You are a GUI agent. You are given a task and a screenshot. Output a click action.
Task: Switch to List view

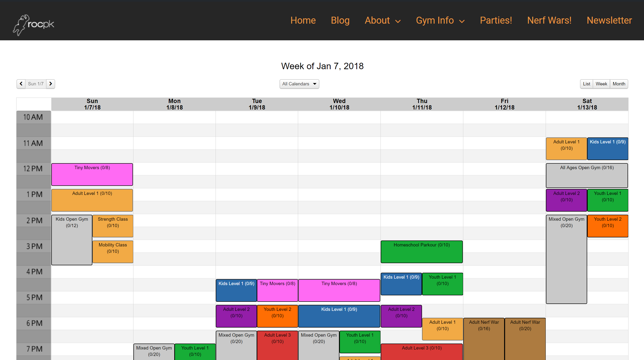coord(586,84)
